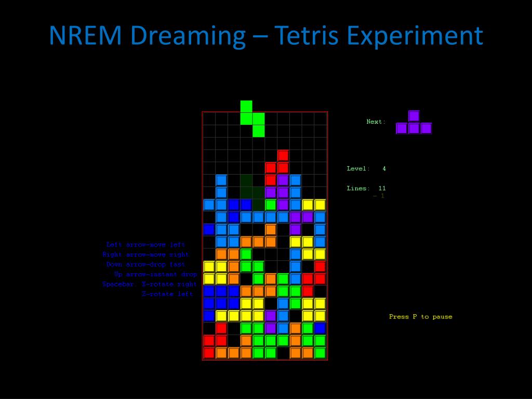Screen dimensions: 532x399
Task: Click the lines count "11"
Action: [x=382, y=188]
